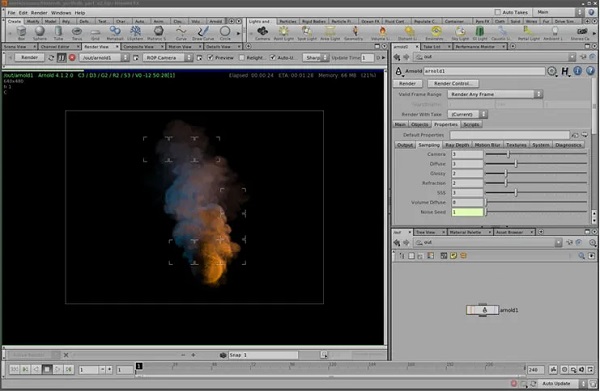Screen dimensions: 600x391
Task: Switch to the Performance Monitor tab
Action: 475,47
